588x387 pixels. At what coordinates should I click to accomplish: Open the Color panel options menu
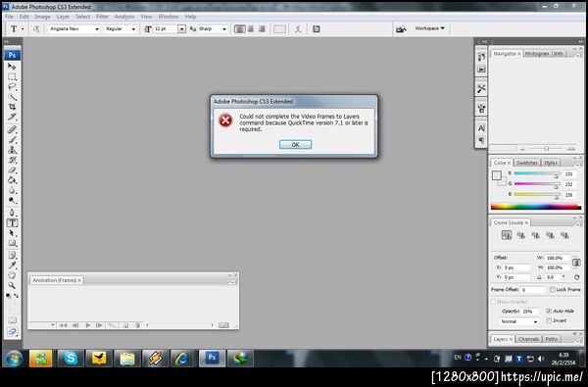[578, 165]
